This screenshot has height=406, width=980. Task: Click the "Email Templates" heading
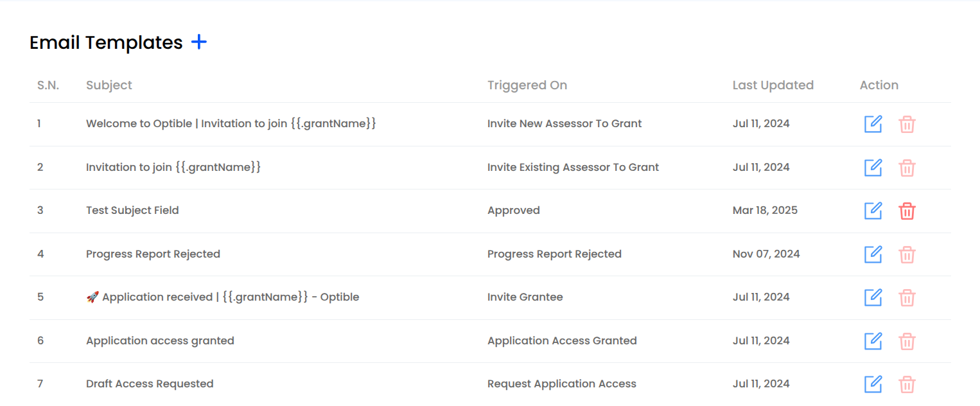pos(105,42)
